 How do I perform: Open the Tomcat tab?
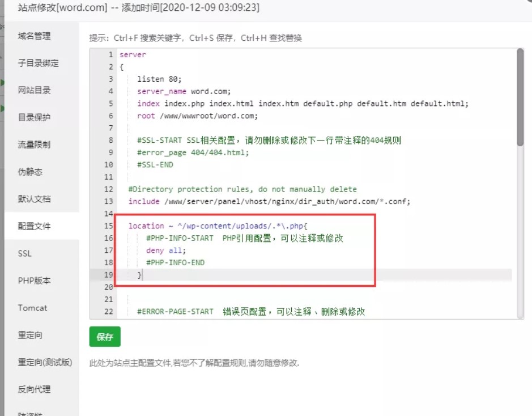[x=32, y=308]
